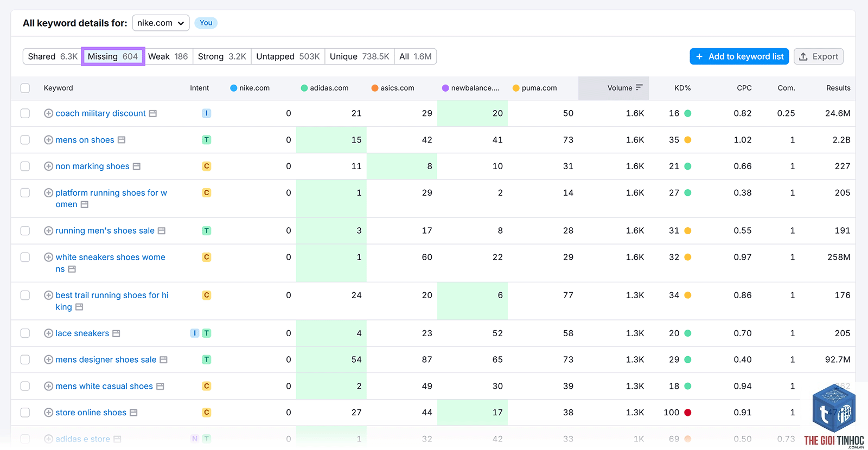This screenshot has width=868, height=450.
Task: Add 'store online shoes' with plus icon
Action: [x=48, y=413]
